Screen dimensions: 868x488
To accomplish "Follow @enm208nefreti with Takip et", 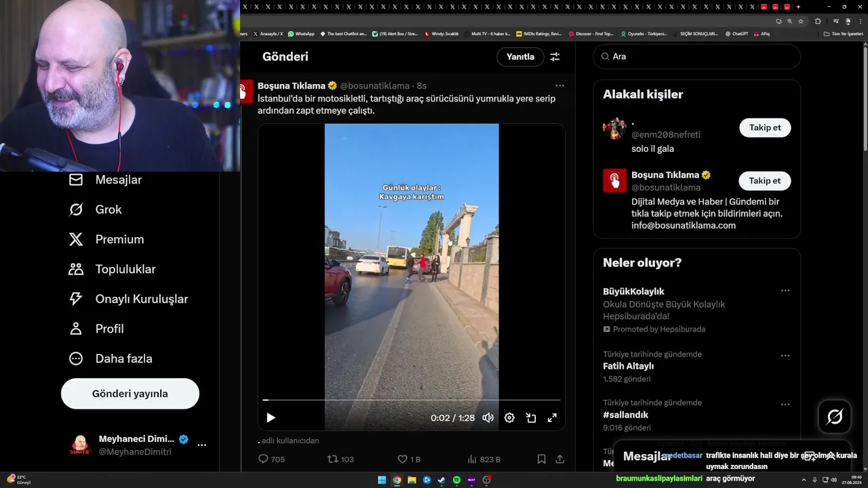I will tap(765, 127).
